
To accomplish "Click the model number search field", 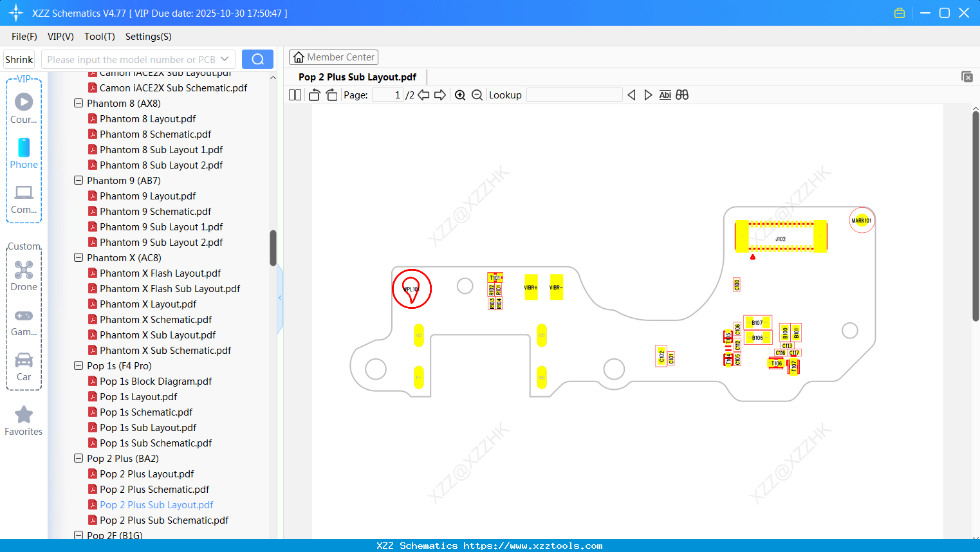I will 131,59.
